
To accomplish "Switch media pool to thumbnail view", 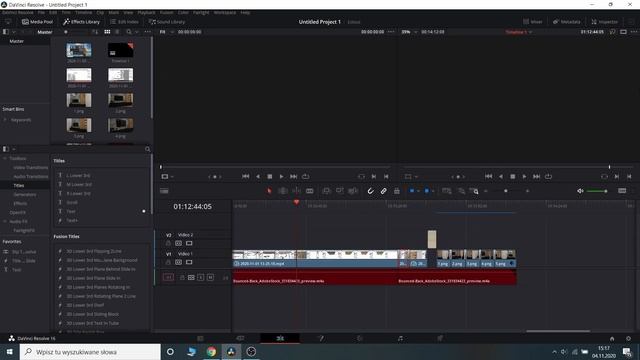I will point(107,32).
